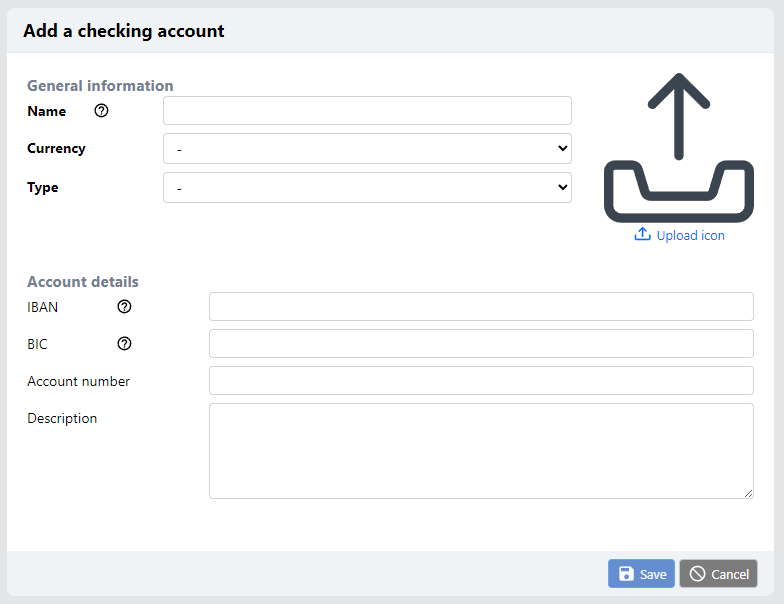Click the 'Add a checking account' title
Viewport: 784px width, 604px height.
click(x=124, y=30)
